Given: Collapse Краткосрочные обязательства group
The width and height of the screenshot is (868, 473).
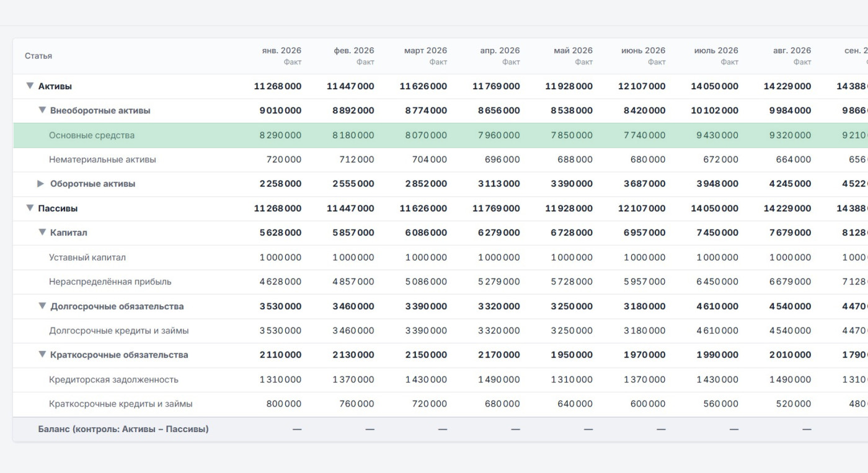Looking at the screenshot, I should 42,355.
